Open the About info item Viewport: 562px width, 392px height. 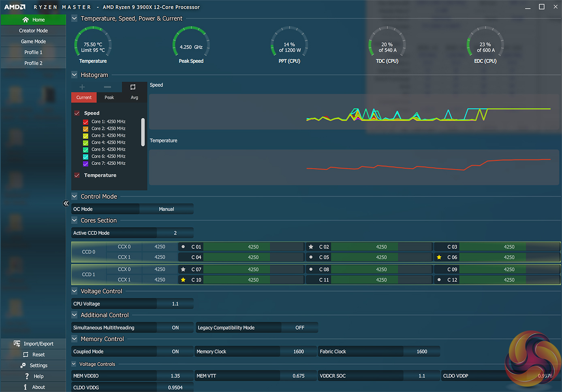[x=26, y=387]
